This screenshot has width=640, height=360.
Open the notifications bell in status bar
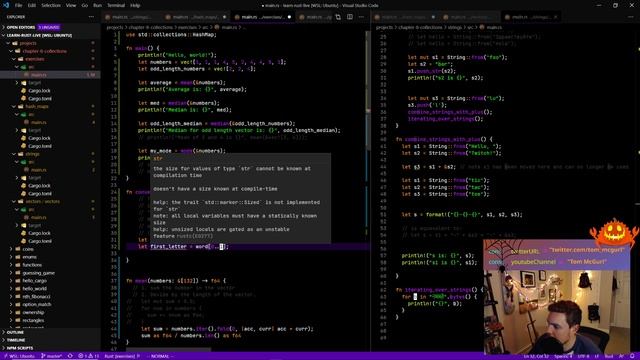coord(632,356)
